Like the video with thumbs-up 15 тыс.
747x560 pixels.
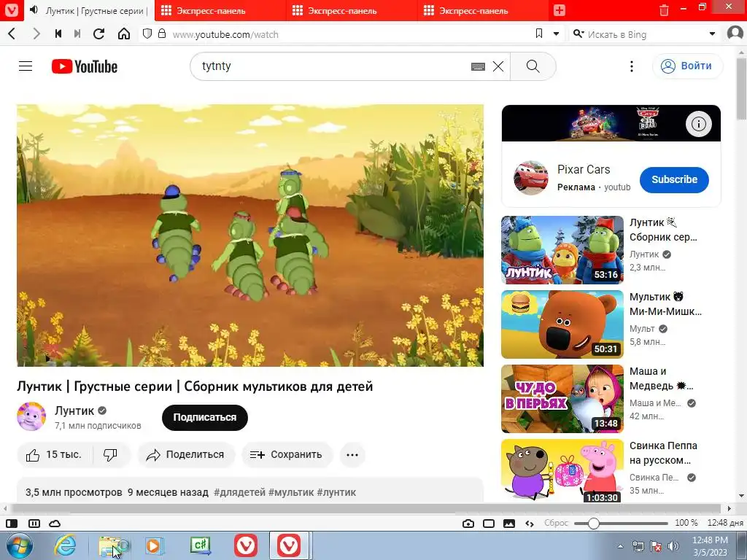point(55,455)
